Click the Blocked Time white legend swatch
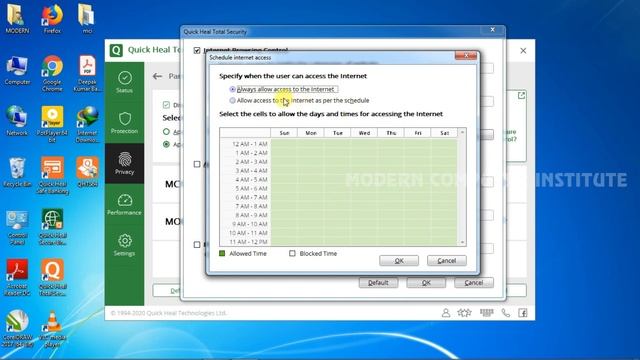Image resolution: width=640 pixels, height=360 pixels. click(292, 253)
